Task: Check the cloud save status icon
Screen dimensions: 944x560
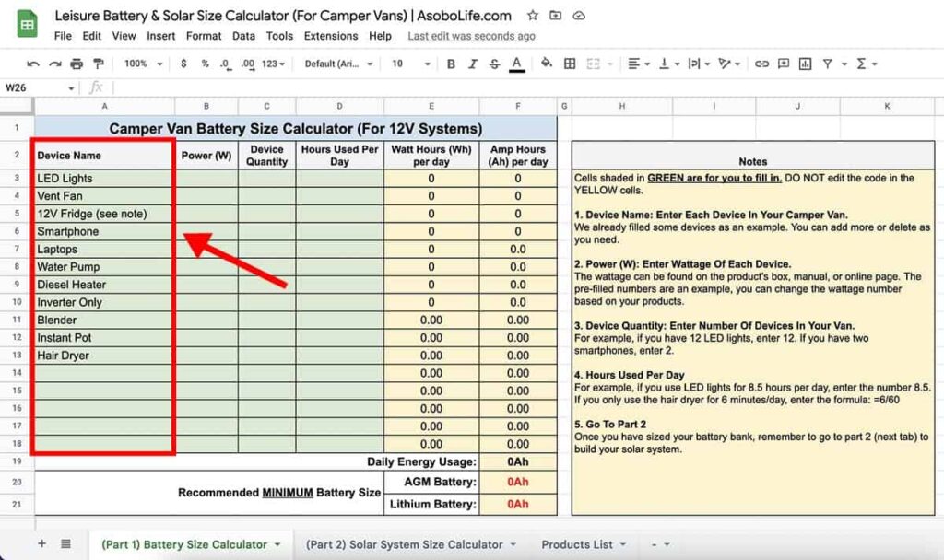Action: click(579, 16)
